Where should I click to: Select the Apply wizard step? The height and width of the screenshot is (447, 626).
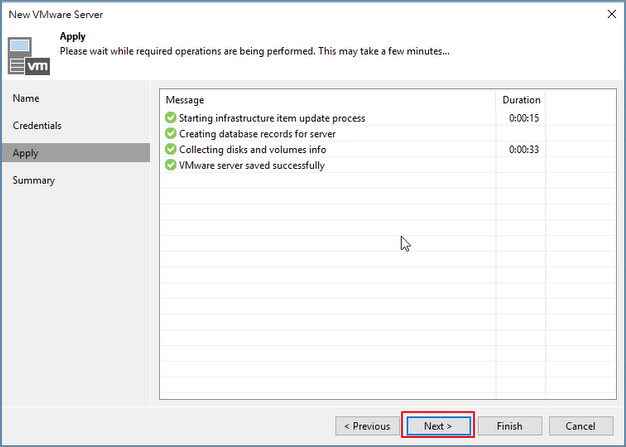76,153
